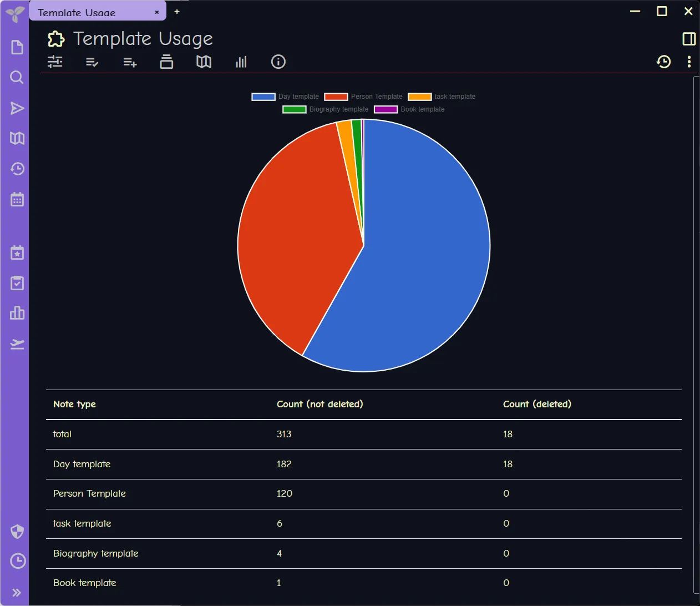This screenshot has width=700, height=606.
Task: Open the Owned Attributes ribbon tab
Action: click(92, 62)
